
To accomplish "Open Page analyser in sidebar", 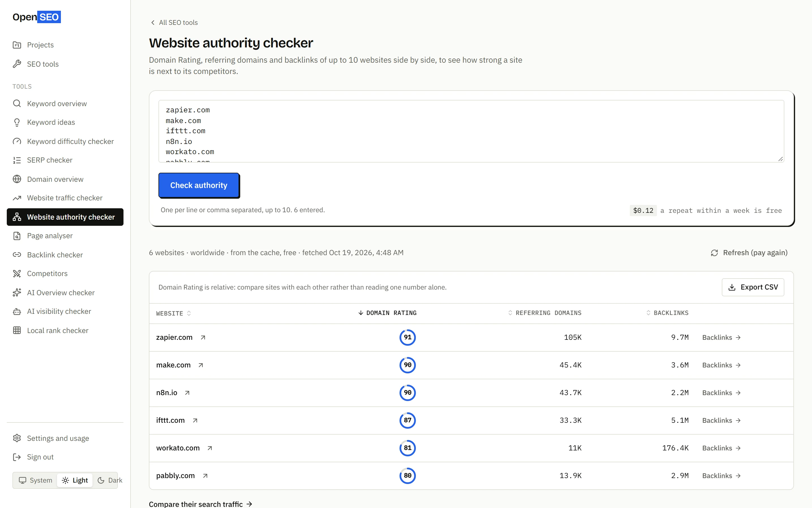I will coord(65,236).
